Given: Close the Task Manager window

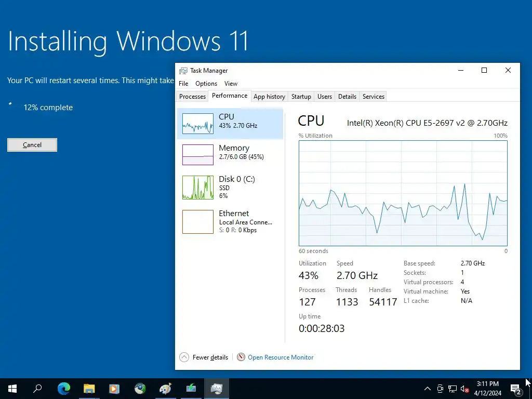Looking at the screenshot, I should (508, 70).
